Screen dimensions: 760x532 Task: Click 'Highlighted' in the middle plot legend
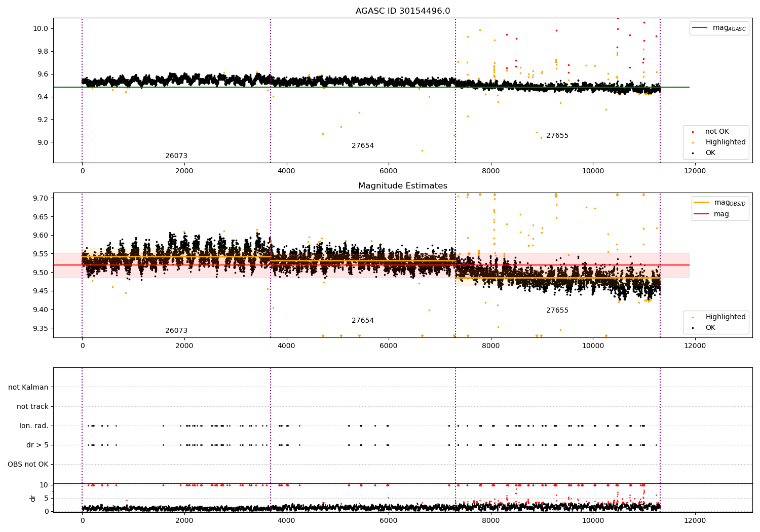pyautogui.click(x=726, y=317)
